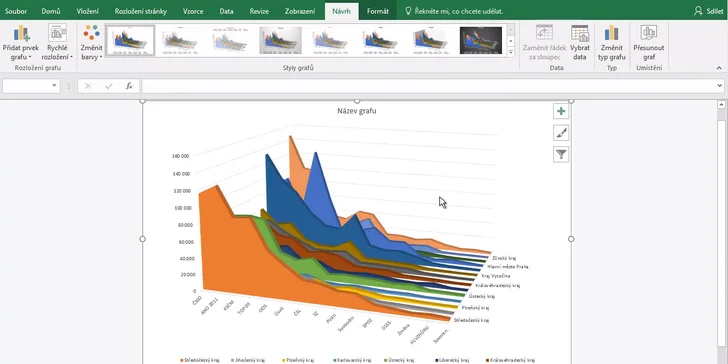Click the fx insert function icon
728x364 pixels.
click(x=129, y=86)
